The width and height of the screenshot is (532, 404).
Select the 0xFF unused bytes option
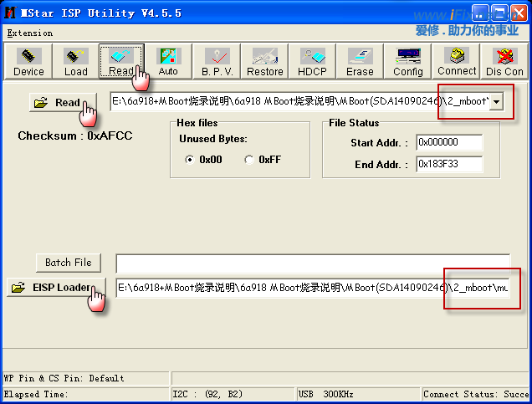[248, 160]
